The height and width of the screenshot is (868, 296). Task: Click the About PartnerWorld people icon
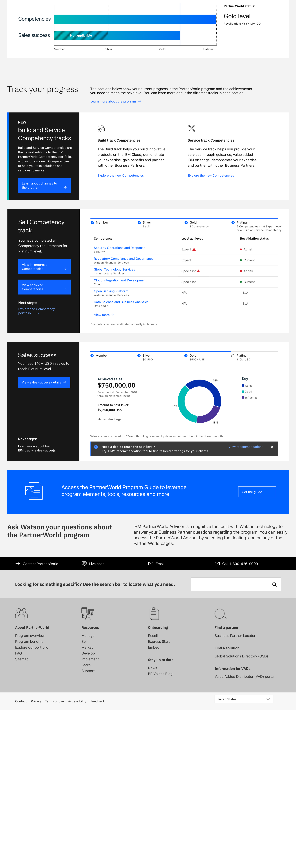(x=22, y=614)
